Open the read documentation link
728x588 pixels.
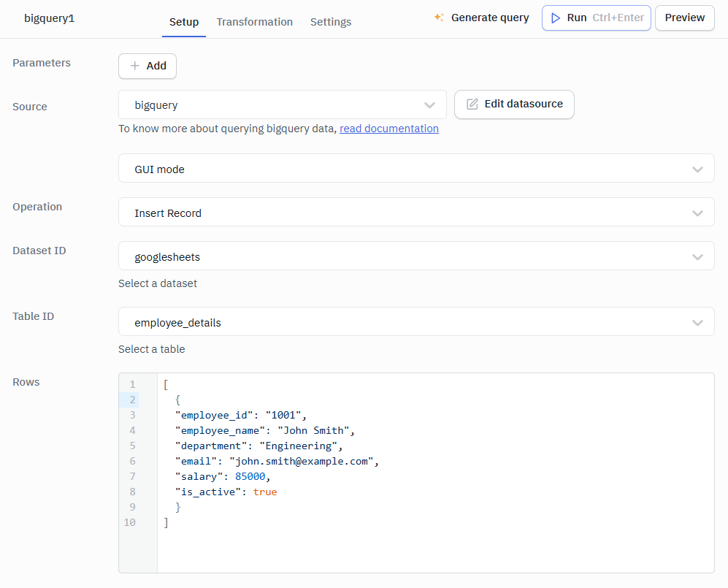coord(389,129)
